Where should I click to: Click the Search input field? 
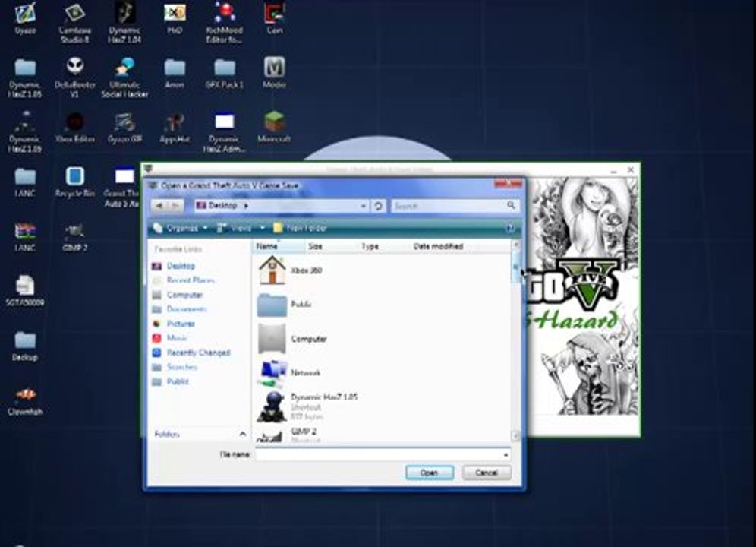[449, 206]
